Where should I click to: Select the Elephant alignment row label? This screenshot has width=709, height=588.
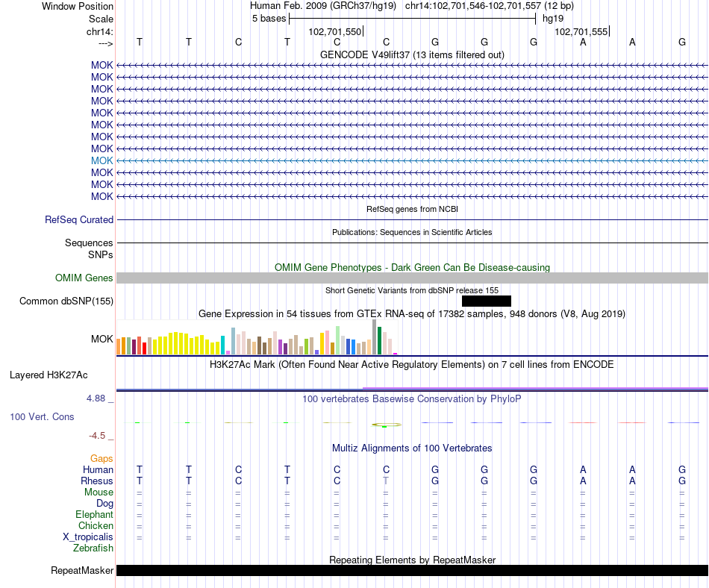point(94,515)
